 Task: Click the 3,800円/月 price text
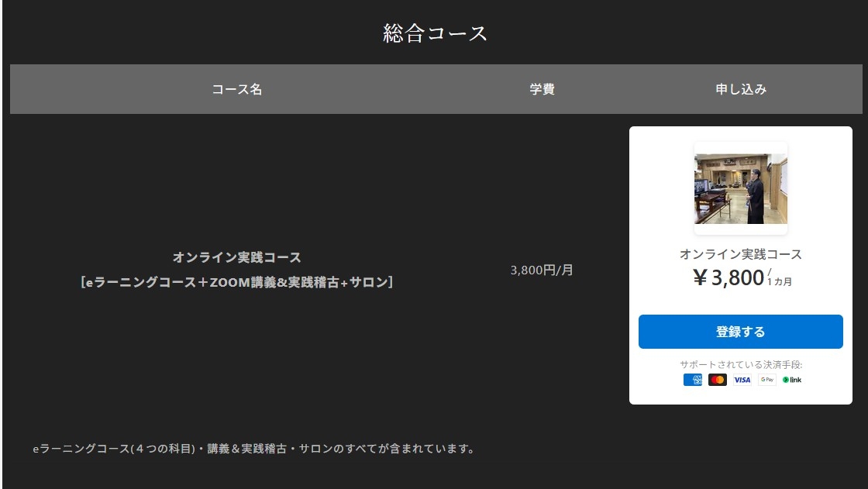click(542, 270)
